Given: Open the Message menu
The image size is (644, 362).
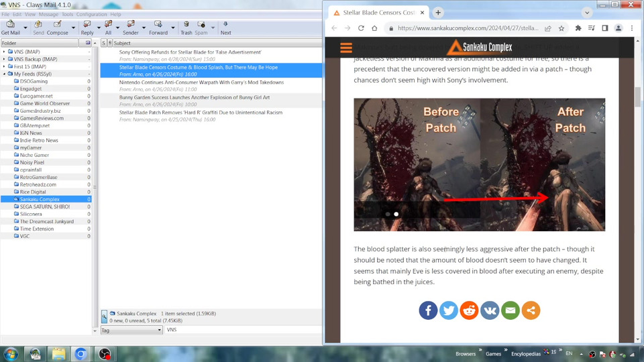Looking at the screenshot, I should tap(48, 14).
